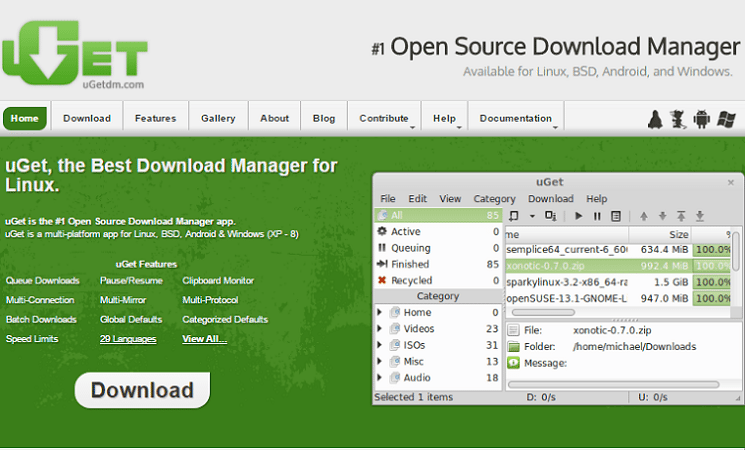Open the Help dropdown in the site navigation
The width and height of the screenshot is (745, 450).
click(x=445, y=118)
